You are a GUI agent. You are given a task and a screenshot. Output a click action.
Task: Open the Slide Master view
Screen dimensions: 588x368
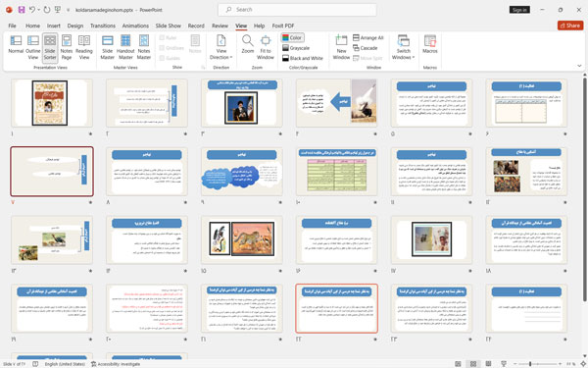(107, 47)
